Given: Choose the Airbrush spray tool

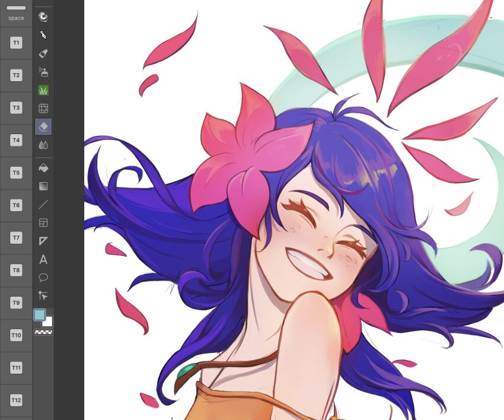Looking at the screenshot, I should (43, 72).
